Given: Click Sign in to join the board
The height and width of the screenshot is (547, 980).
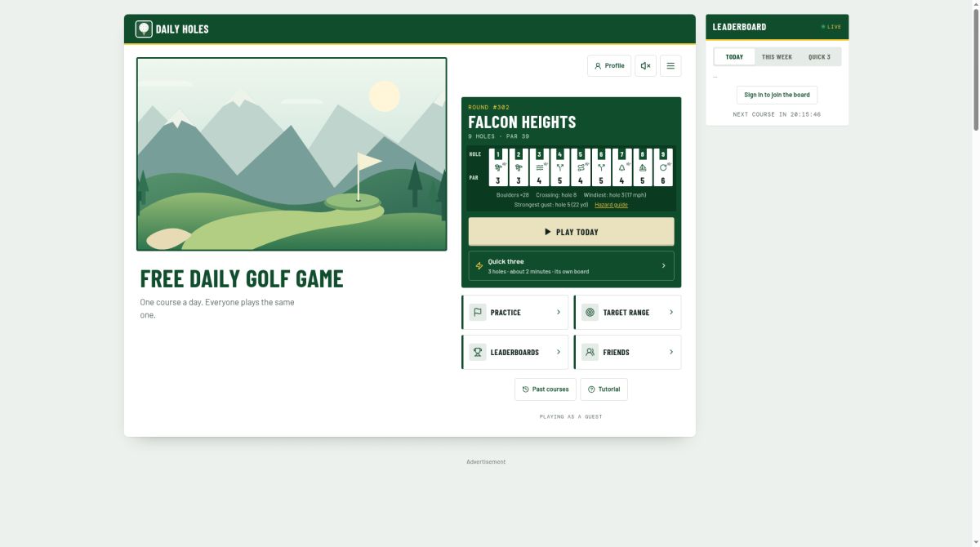Looking at the screenshot, I should click(x=777, y=95).
